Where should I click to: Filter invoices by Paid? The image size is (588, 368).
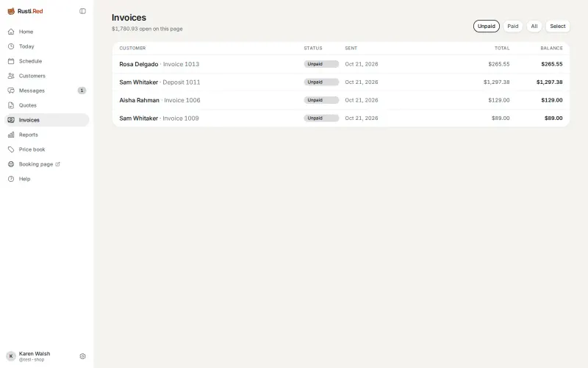[512, 26]
